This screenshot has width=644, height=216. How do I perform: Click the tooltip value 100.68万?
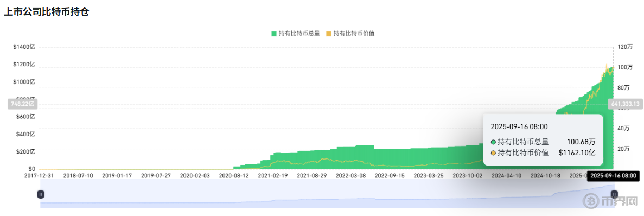[581, 142]
